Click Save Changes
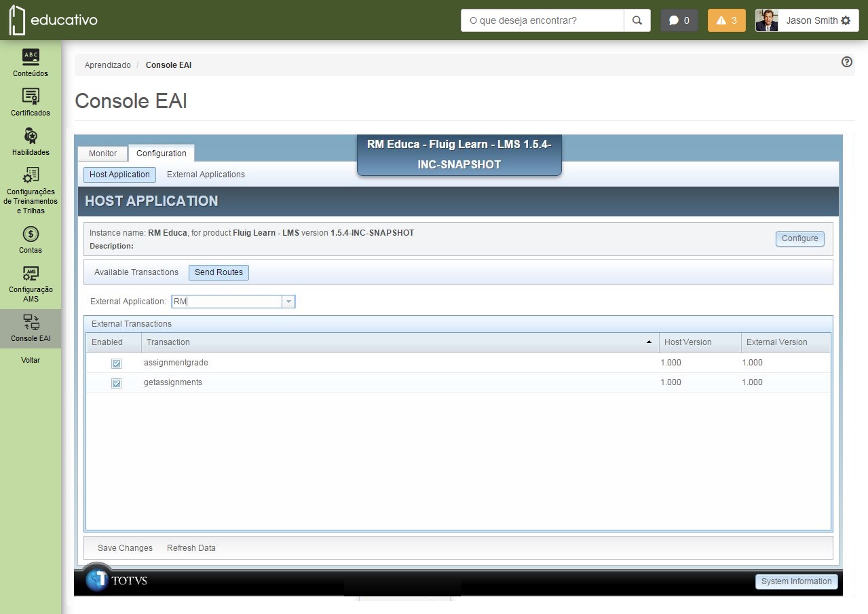 (125, 548)
